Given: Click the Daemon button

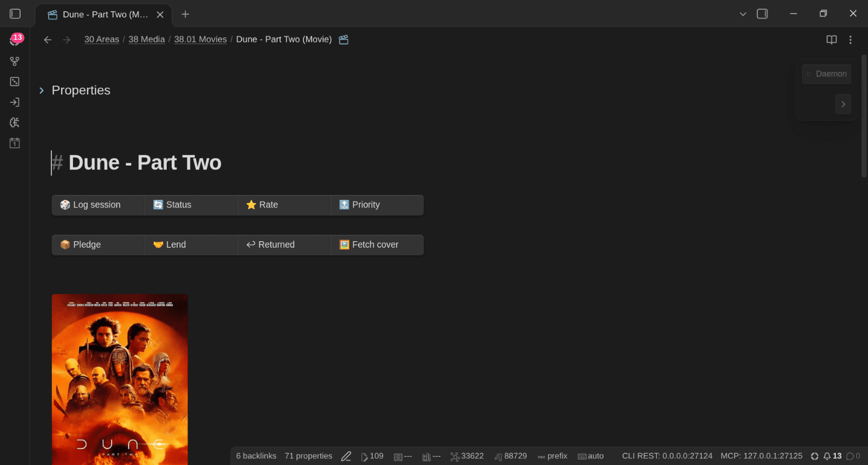Looking at the screenshot, I should click(x=827, y=74).
